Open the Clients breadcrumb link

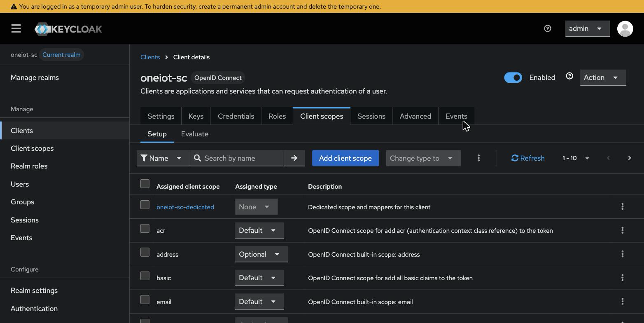[x=150, y=57]
